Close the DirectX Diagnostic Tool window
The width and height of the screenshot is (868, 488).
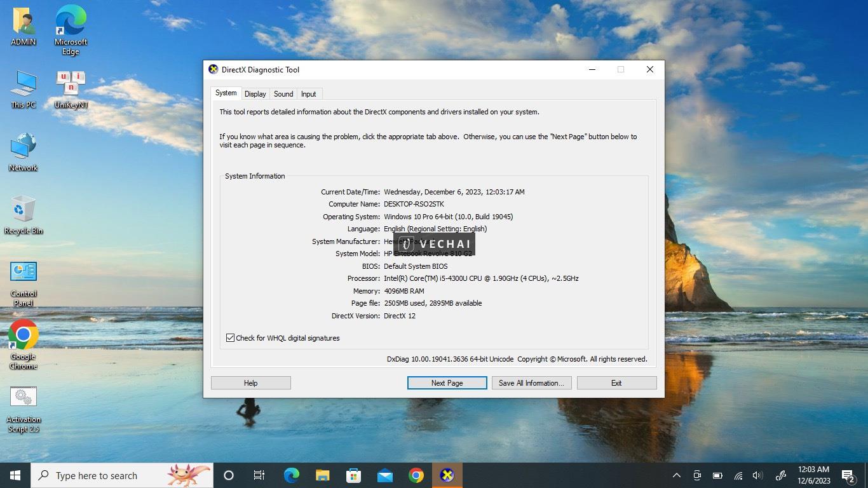pos(650,69)
